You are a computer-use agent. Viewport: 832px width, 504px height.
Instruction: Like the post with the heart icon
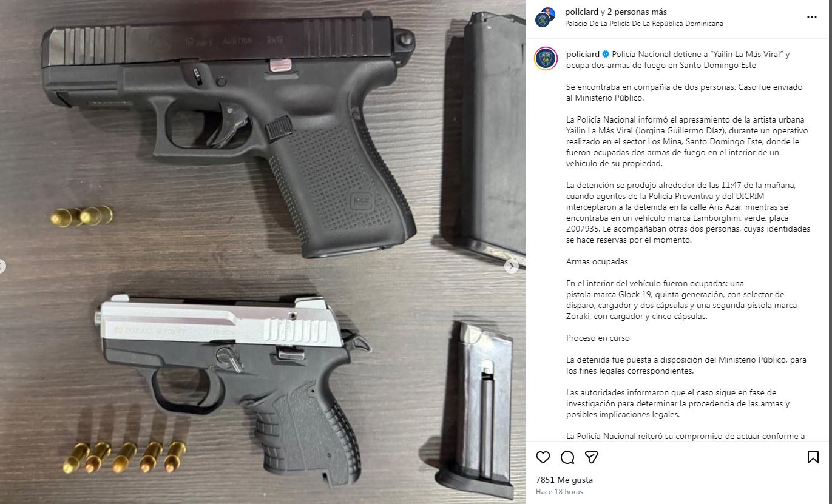[543, 457]
